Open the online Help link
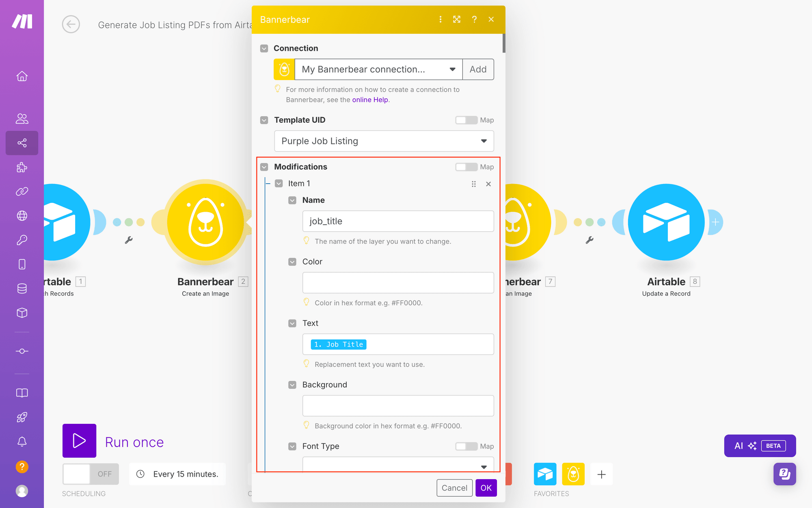The height and width of the screenshot is (508, 812). click(x=370, y=100)
